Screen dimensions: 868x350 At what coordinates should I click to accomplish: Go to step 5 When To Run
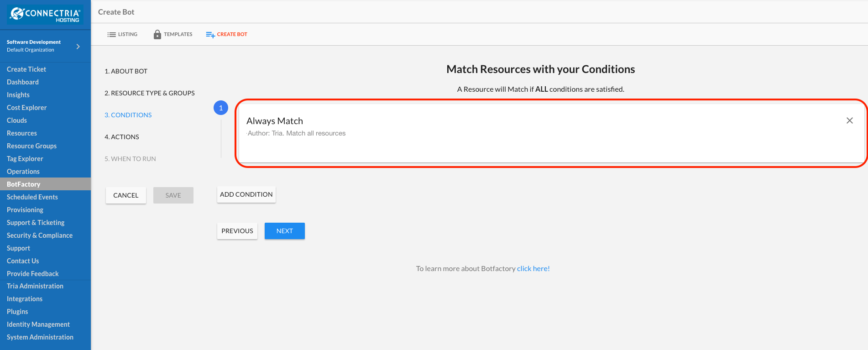pyautogui.click(x=130, y=159)
